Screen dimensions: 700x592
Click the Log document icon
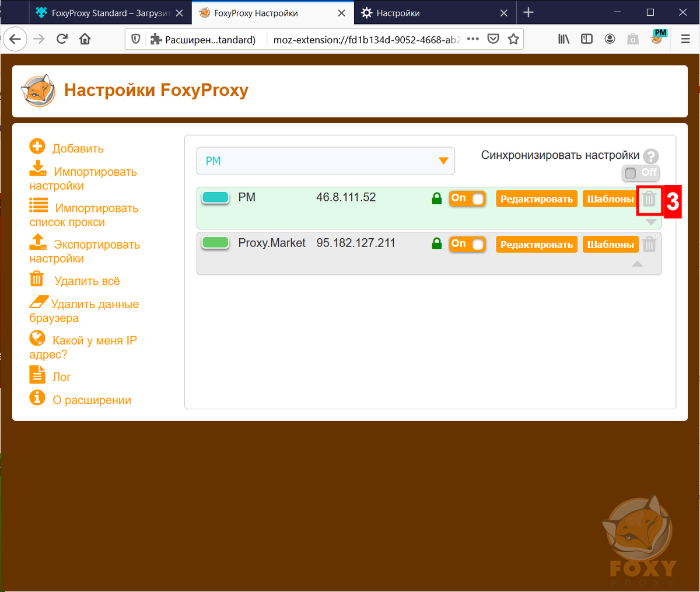coord(37,374)
